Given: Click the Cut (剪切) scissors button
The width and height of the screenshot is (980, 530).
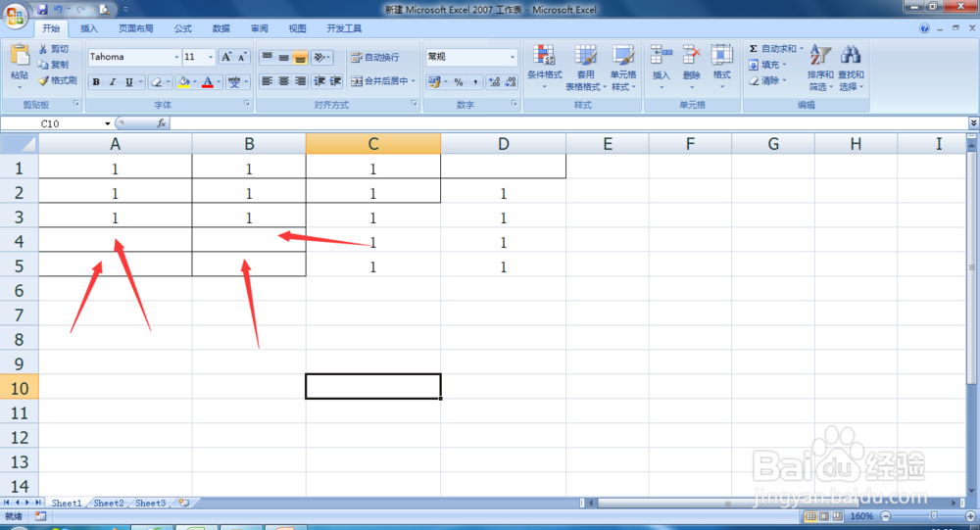Looking at the screenshot, I should coord(54,49).
